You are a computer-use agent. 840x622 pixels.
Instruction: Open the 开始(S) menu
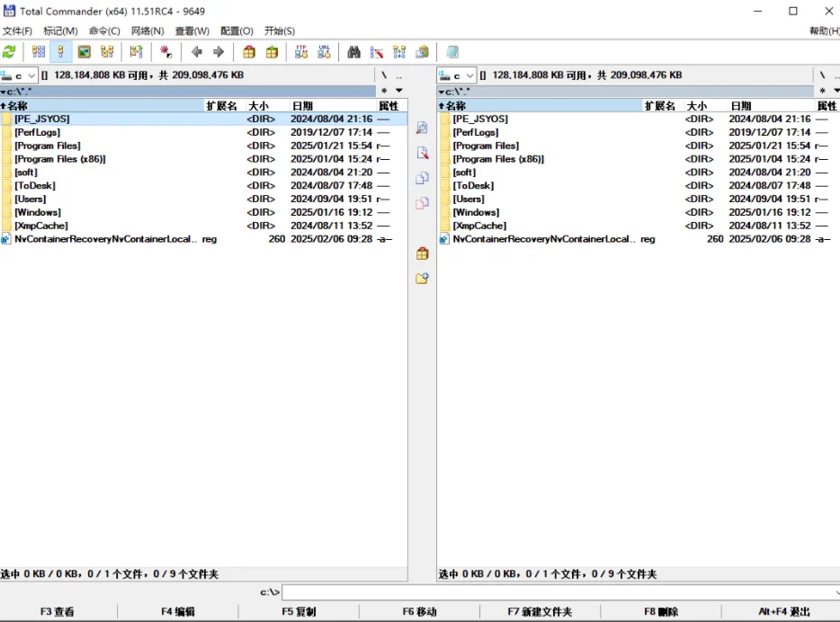[x=280, y=31]
